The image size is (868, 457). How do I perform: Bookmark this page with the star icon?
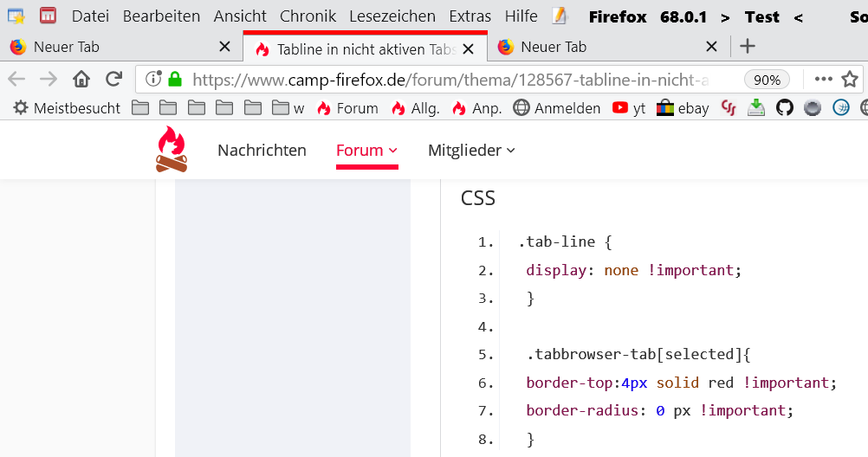[x=850, y=79]
